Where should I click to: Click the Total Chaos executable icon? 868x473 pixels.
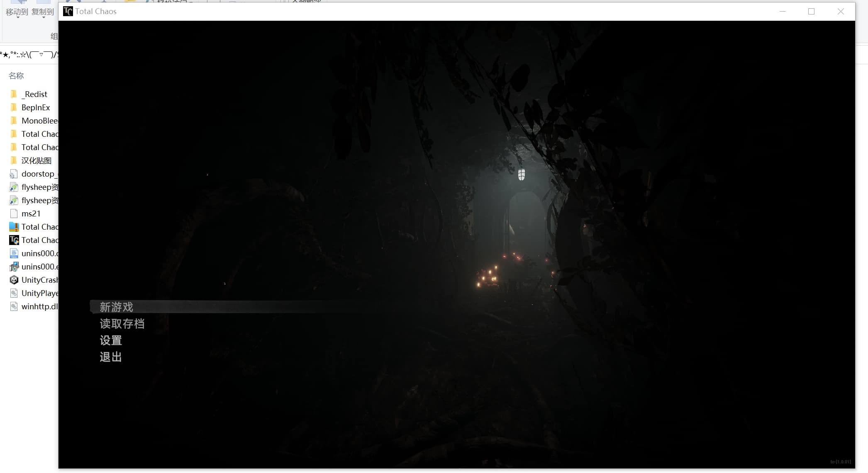click(14, 240)
